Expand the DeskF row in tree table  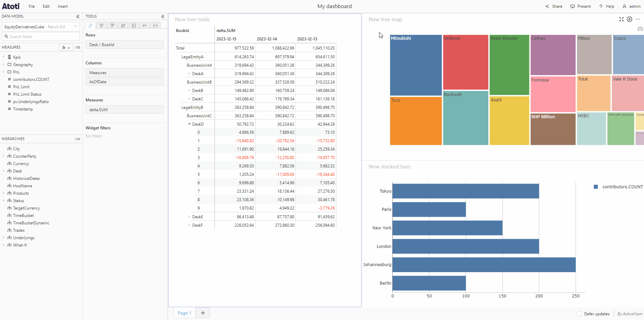189,225
